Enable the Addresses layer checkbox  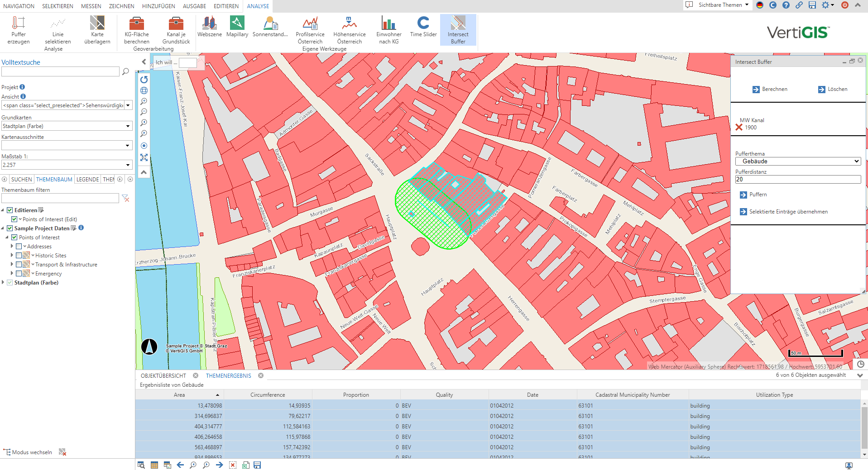click(x=19, y=247)
